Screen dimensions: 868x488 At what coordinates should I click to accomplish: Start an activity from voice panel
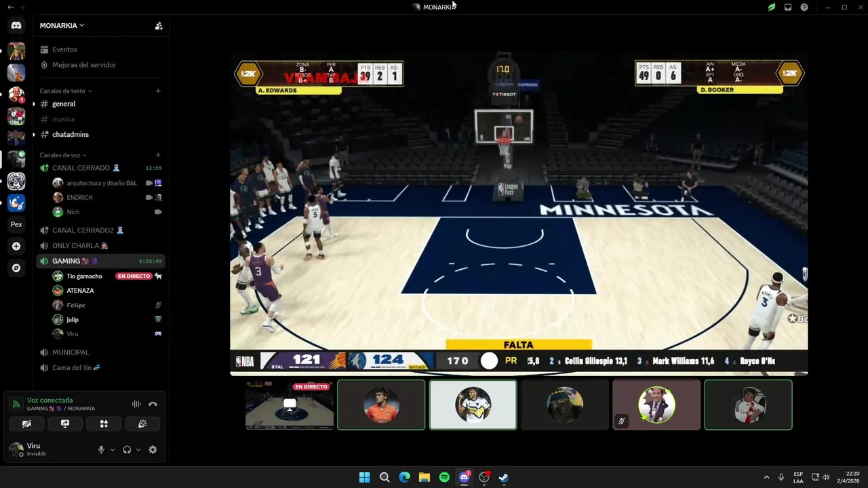point(104,424)
